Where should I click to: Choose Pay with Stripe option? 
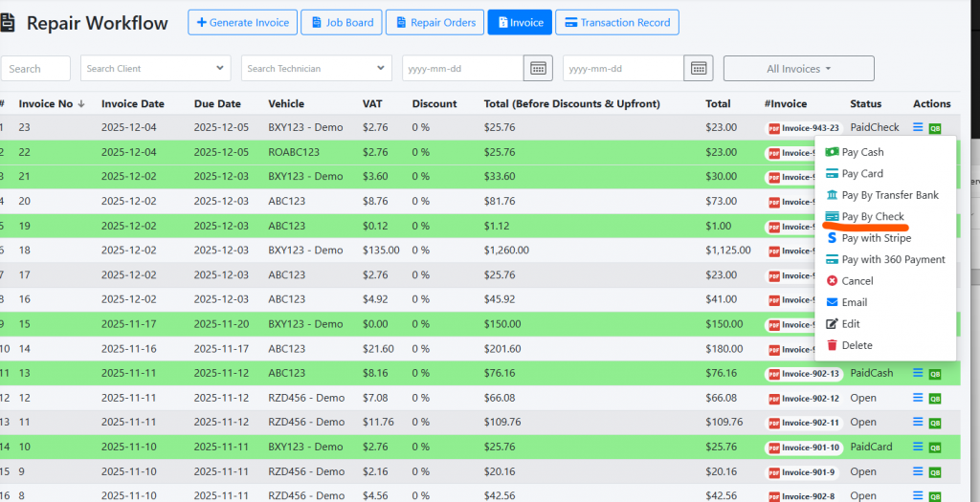click(876, 238)
